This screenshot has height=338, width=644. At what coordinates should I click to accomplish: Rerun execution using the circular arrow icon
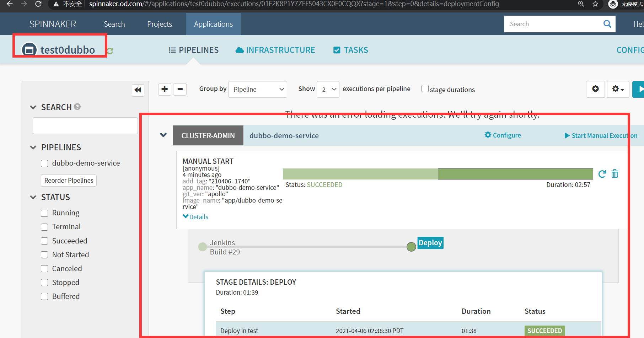[x=602, y=174]
